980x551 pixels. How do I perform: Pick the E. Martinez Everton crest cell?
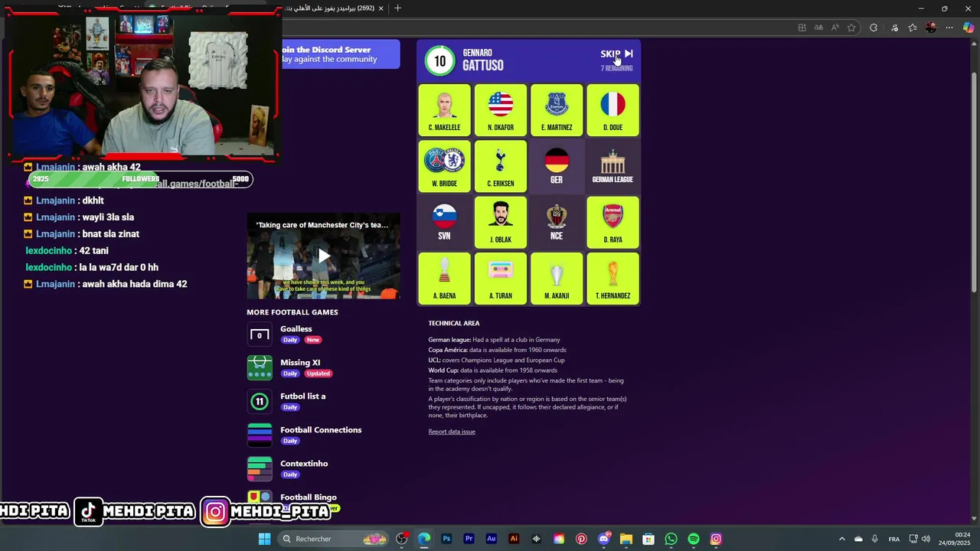[x=557, y=110]
